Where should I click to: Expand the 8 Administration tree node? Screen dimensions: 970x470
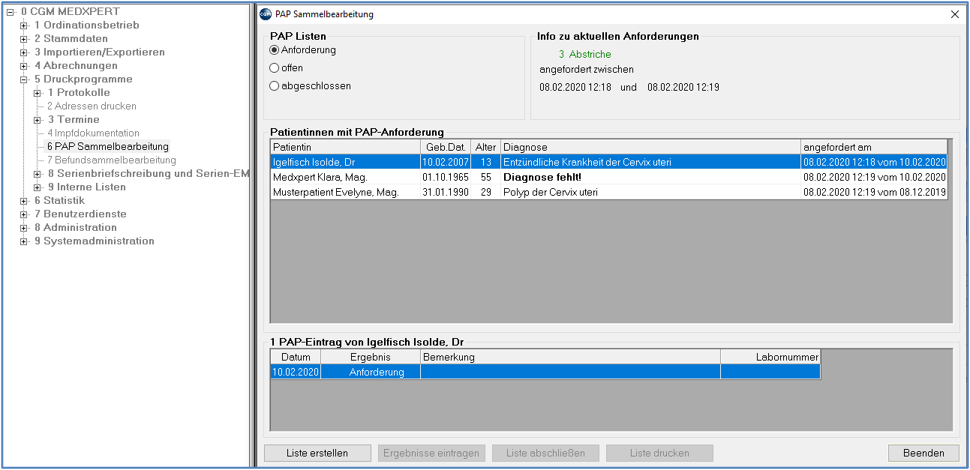(x=24, y=228)
